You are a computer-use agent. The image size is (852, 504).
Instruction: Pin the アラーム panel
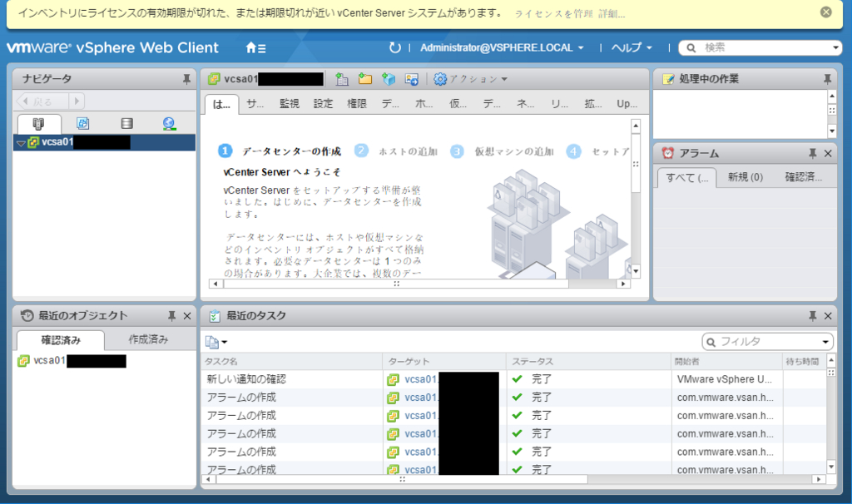click(x=812, y=154)
